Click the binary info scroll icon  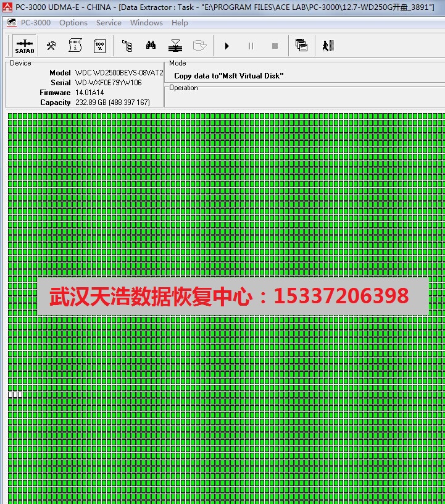point(75,46)
